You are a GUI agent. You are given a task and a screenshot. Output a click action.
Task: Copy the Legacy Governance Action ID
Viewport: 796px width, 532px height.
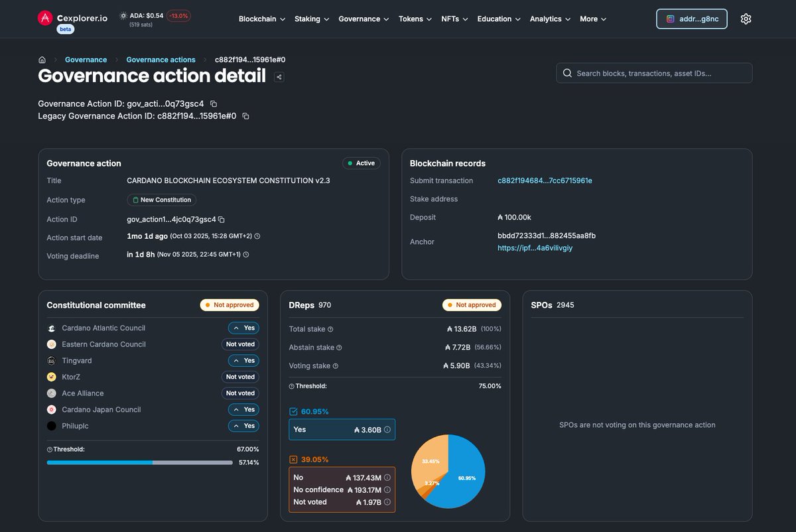coord(245,116)
